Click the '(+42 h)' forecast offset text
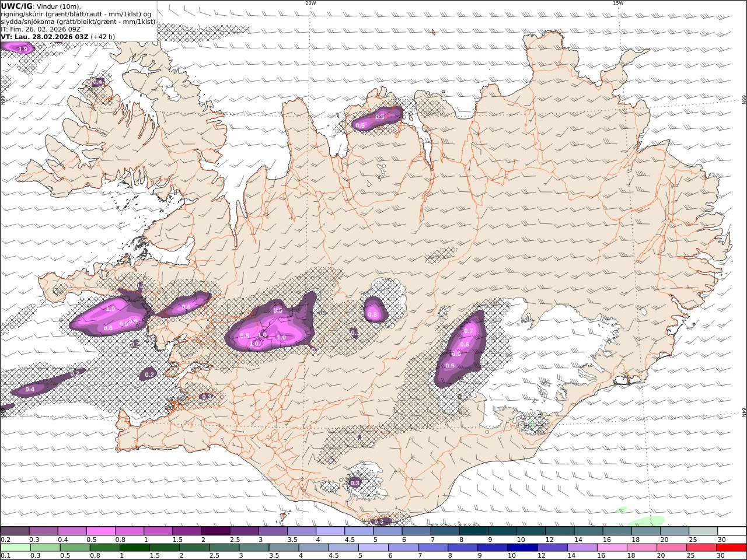The image size is (747, 560). 103,36
